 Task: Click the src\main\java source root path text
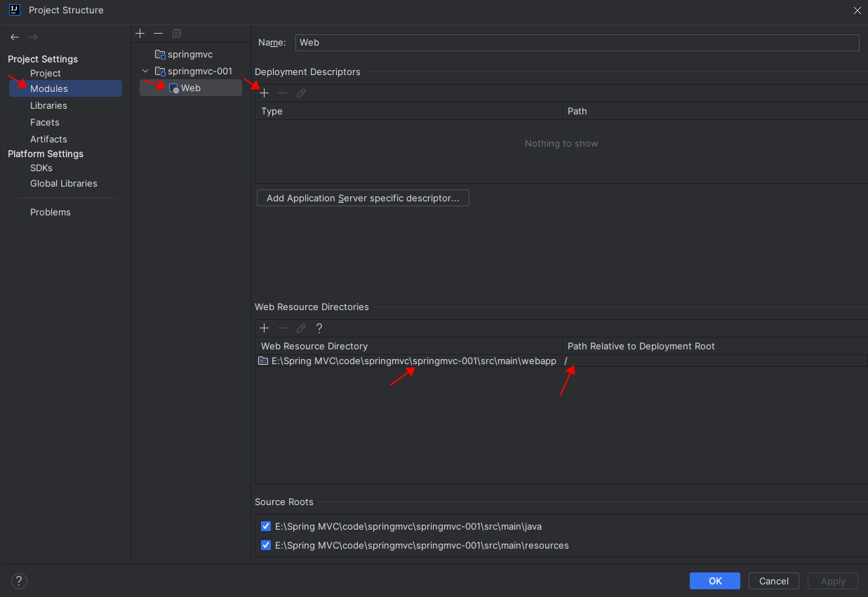408,526
